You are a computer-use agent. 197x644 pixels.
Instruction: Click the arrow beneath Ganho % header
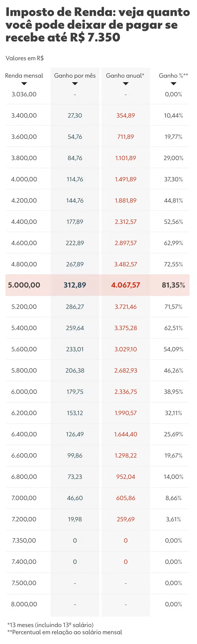174,84
